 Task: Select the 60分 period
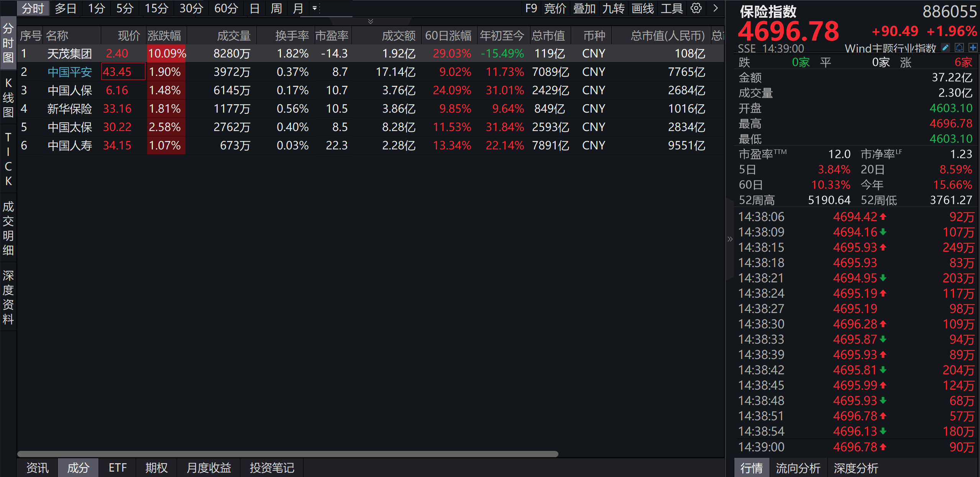[x=226, y=8]
